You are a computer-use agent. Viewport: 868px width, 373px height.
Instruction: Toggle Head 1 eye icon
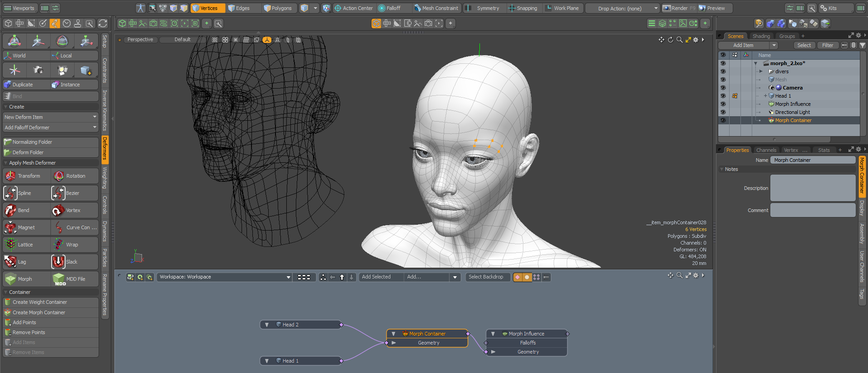723,96
